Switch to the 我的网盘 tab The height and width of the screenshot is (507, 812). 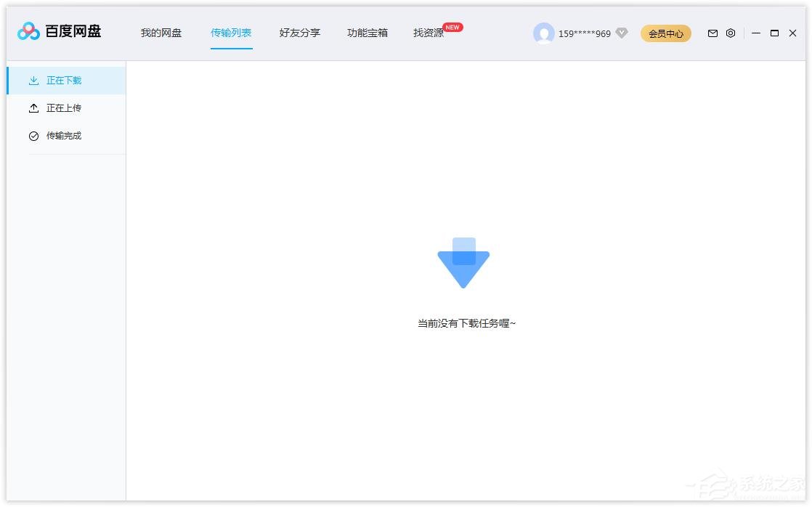161,33
